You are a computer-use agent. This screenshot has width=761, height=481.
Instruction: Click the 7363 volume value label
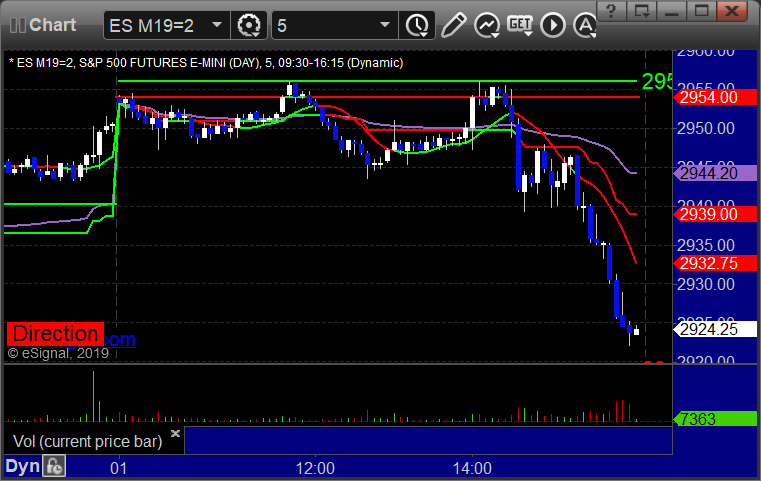tap(715, 419)
